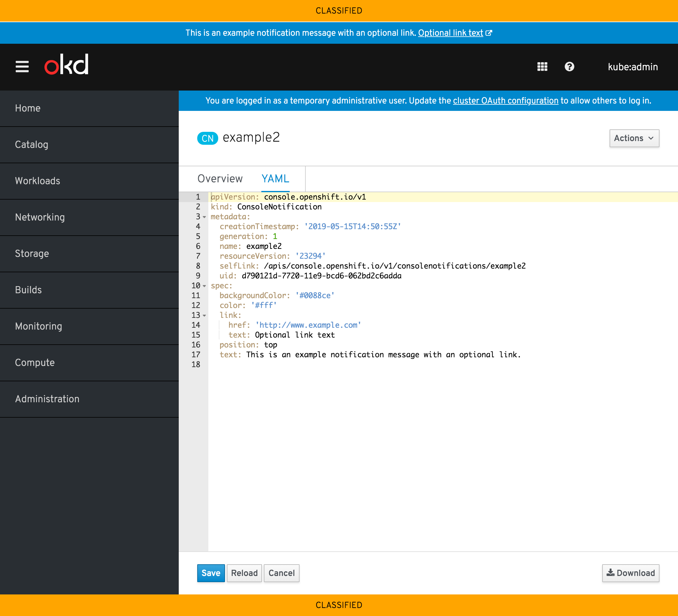This screenshot has height=616, width=678.
Task: Open the Actions dropdown
Action: pos(634,138)
